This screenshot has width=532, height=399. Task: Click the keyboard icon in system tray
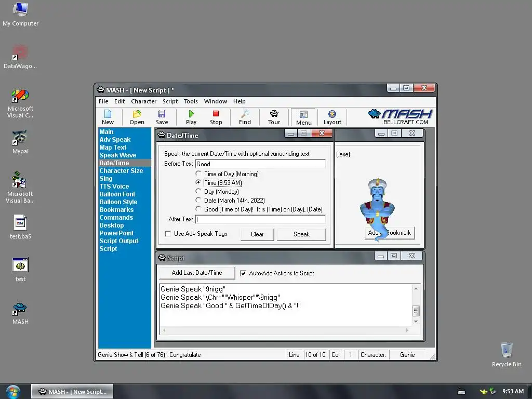tap(461, 392)
